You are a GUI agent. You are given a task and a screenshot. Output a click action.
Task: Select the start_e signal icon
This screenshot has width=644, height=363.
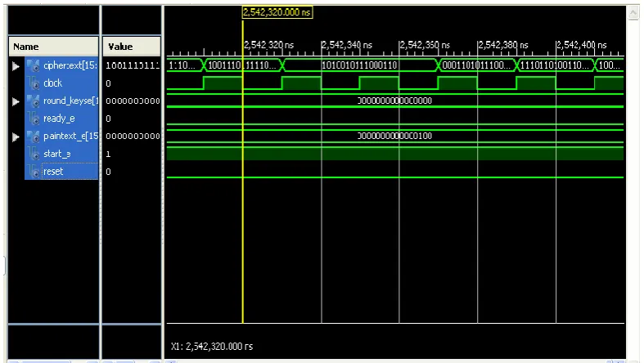(x=34, y=154)
